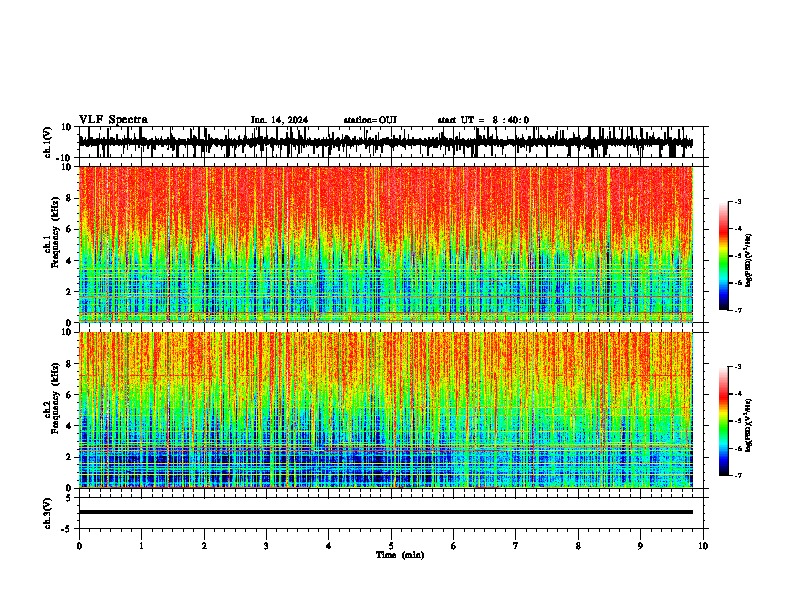Click the "station=OUI" header label

(370, 120)
